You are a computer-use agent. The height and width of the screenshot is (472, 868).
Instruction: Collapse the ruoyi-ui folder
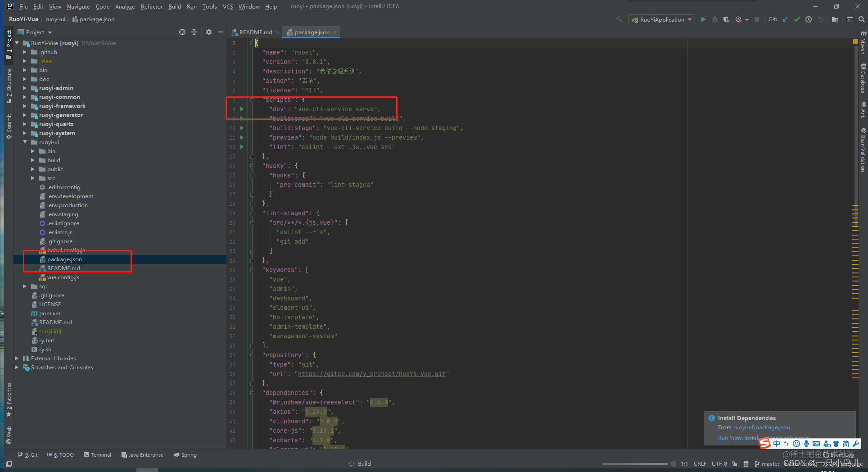tap(25, 142)
